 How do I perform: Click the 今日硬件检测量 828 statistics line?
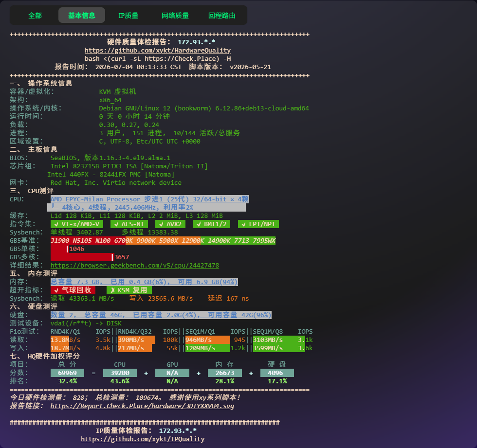(x=126, y=397)
